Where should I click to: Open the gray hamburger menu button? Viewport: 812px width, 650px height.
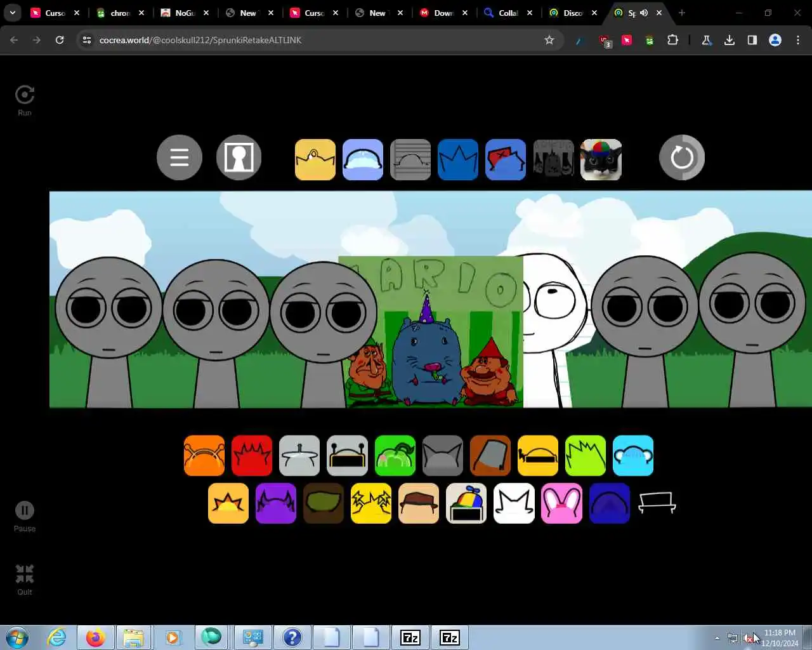point(180,157)
